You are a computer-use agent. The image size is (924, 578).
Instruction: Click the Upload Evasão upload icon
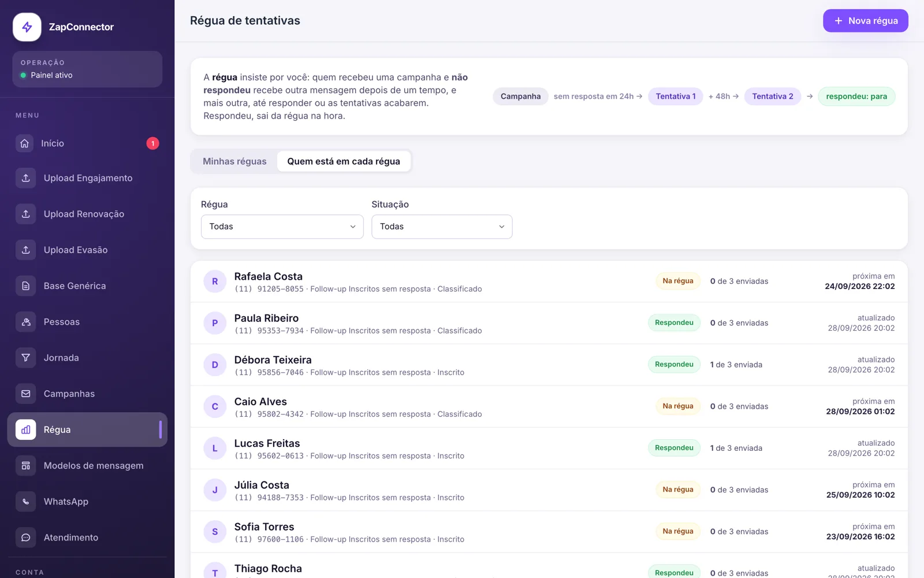click(26, 250)
